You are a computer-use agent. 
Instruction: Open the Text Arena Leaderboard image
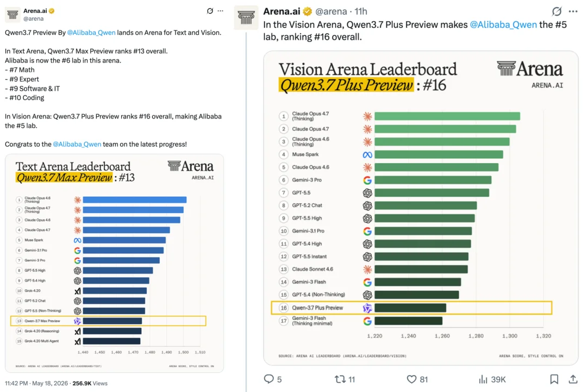(115, 263)
